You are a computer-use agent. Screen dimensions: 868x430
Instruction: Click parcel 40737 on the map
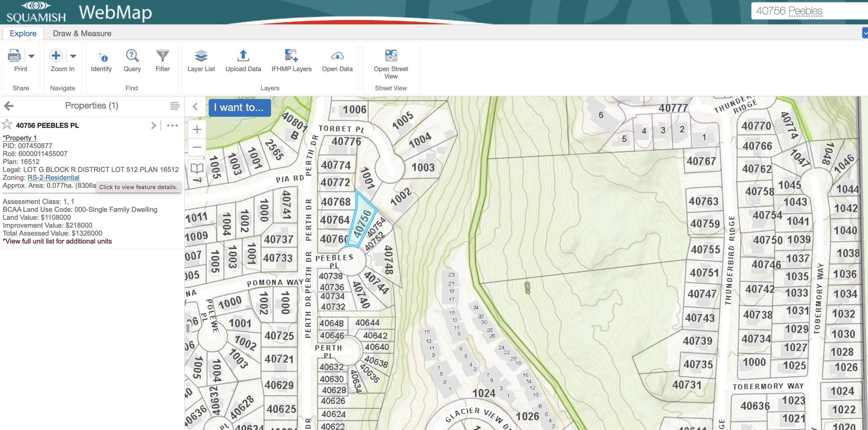pos(278,239)
